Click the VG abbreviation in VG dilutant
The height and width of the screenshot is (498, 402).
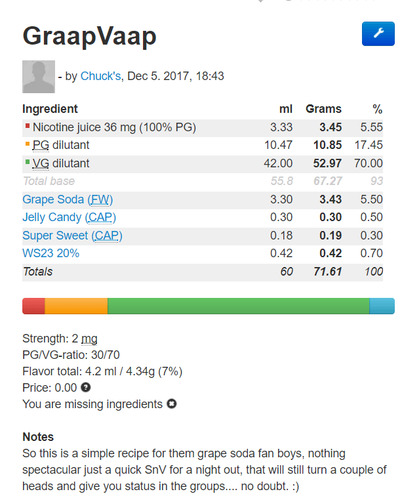[41, 163]
